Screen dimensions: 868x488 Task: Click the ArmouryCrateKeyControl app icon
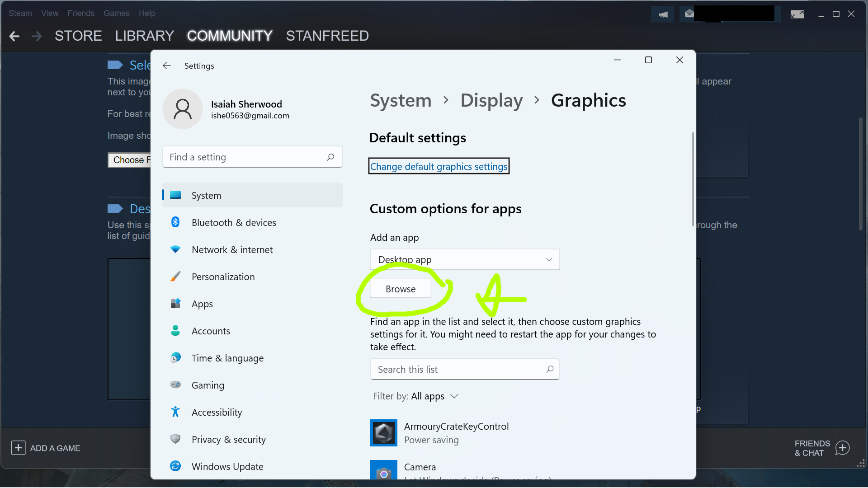pyautogui.click(x=383, y=433)
